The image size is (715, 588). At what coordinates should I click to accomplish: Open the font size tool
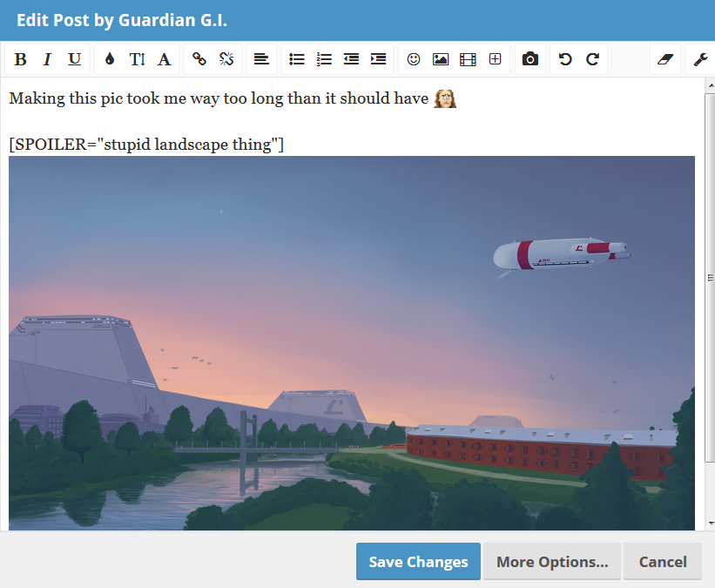[137, 59]
